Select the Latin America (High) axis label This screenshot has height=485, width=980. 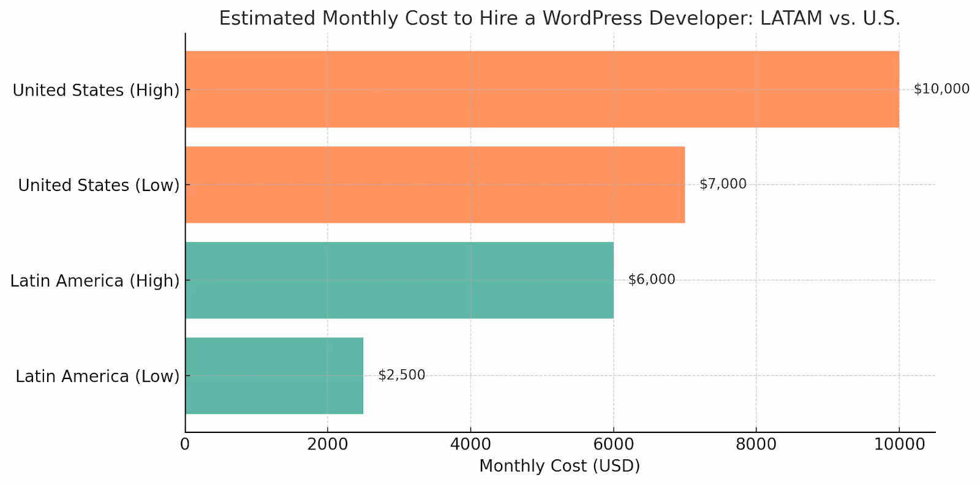tap(95, 280)
